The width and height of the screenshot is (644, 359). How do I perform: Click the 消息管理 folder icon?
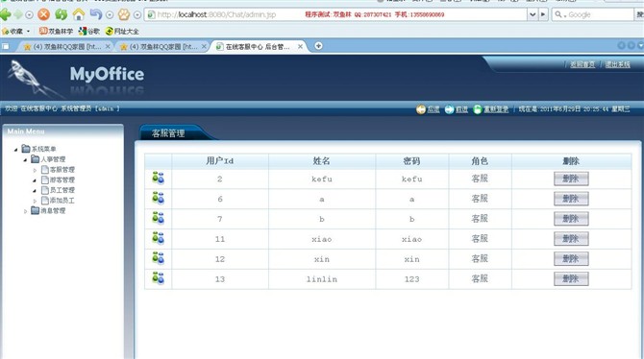point(36,210)
